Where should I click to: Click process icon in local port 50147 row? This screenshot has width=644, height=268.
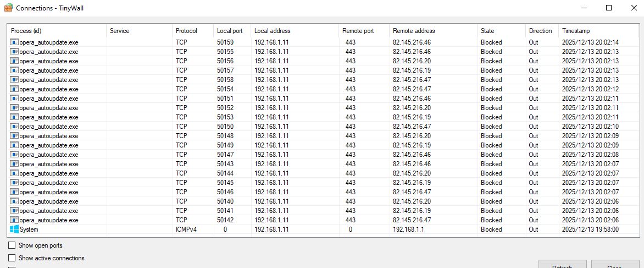click(14, 155)
